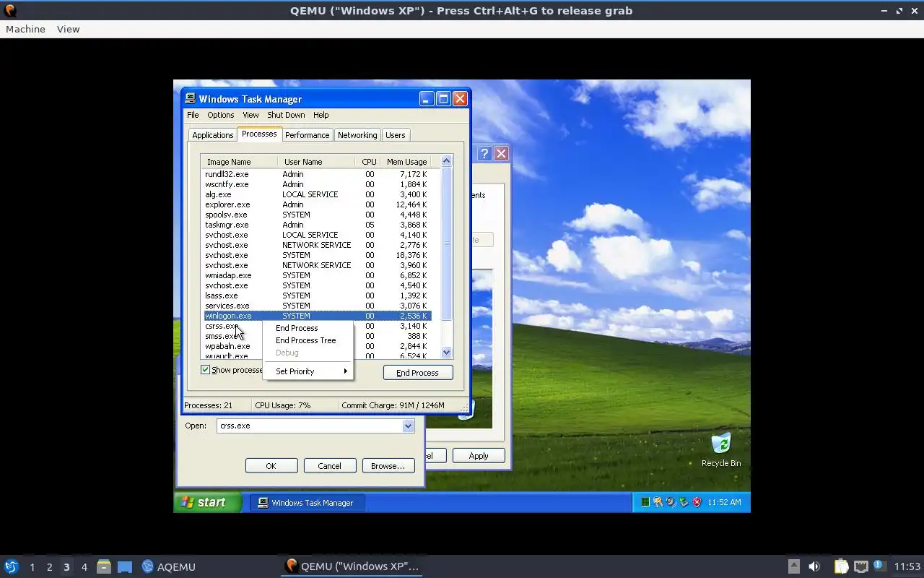Click the Task Manager title bar icon

[x=191, y=99]
